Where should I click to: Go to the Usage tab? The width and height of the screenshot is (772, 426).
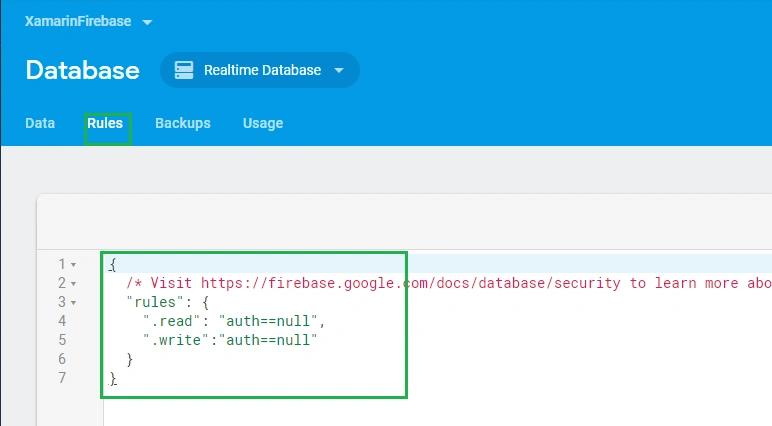[x=263, y=123]
